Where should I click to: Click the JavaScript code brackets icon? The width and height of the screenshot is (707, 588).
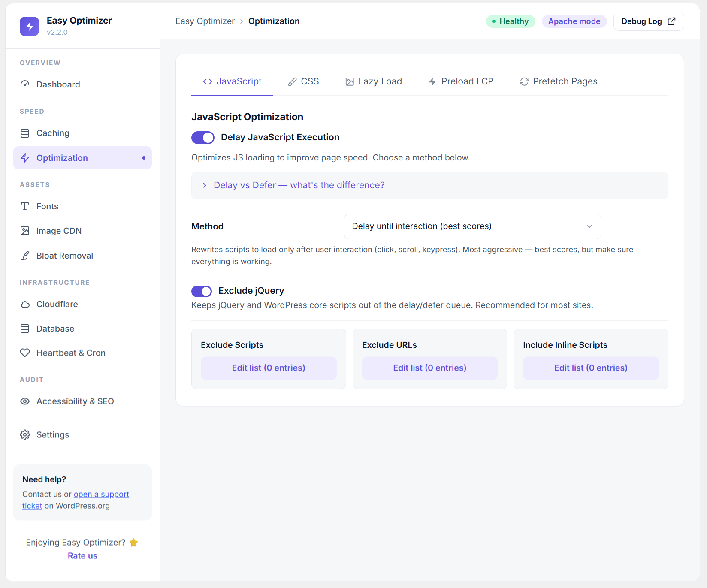click(x=208, y=81)
